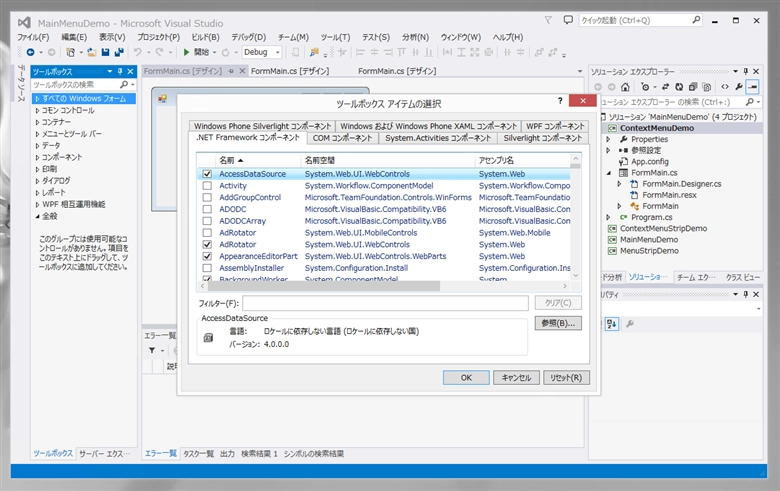Image resolution: width=780 pixels, height=491 pixels.
Task: Open the ビルド(B) menu
Action: point(205,37)
